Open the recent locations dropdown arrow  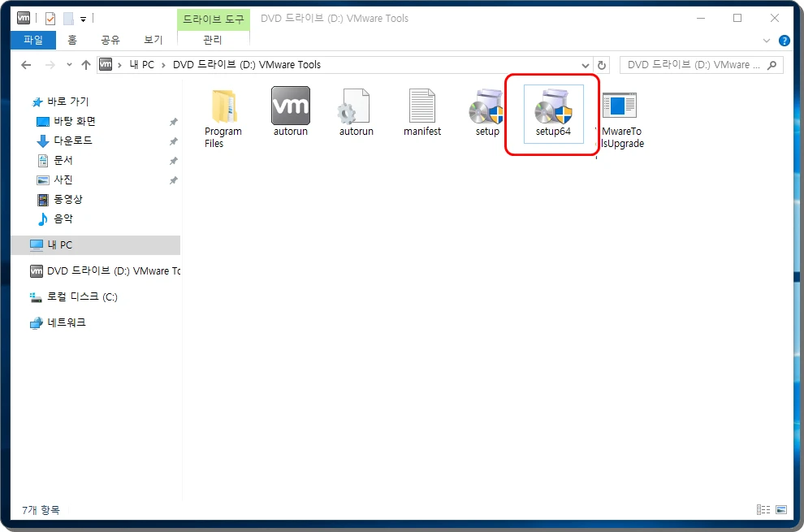[x=69, y=65]
